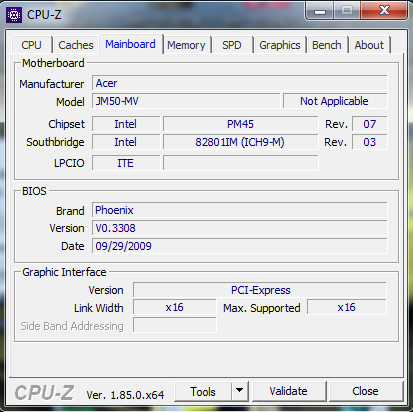Image resolution: width=413 pixels, height=412 pixels.
Task: Close the window with the red X
Action: click(384, 10)
